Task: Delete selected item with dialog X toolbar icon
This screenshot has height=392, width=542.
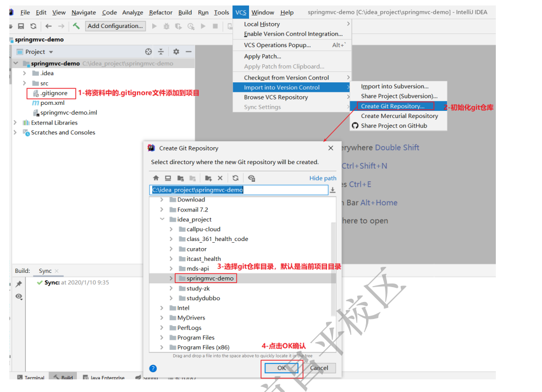Action: (x=220, y=178)
